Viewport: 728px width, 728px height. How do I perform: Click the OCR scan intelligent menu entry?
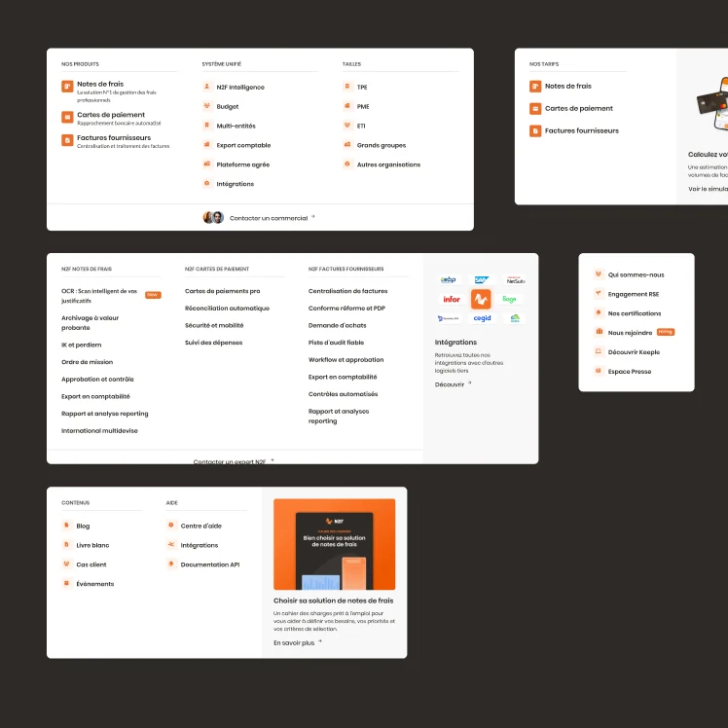tap(99, 296)
